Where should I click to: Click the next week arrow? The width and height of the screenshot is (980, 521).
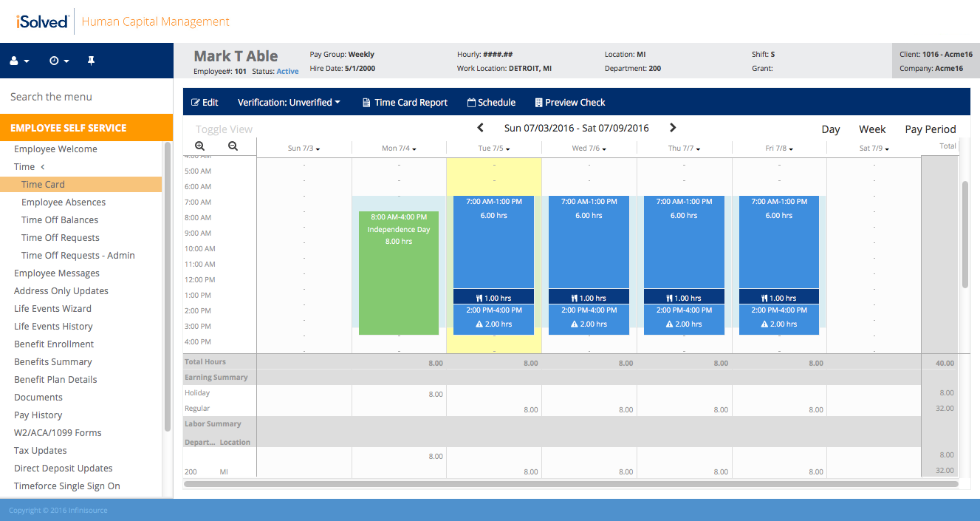pos(672,127)
